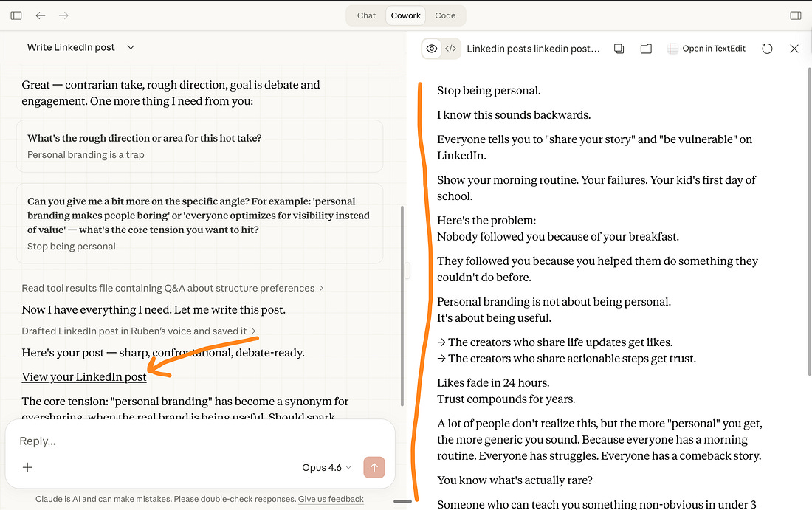
Task: Click Open in TextEdit
Action: point(707,49)
